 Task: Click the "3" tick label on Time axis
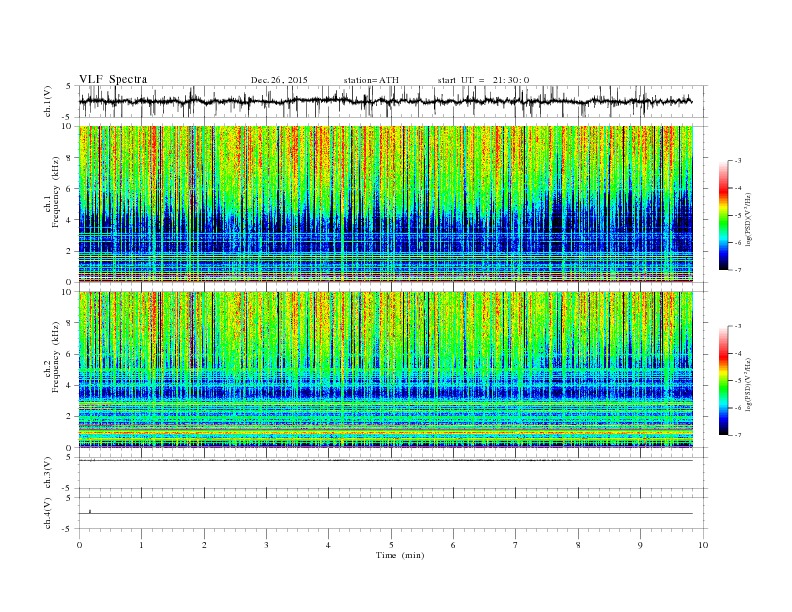(x=266, y=545)
